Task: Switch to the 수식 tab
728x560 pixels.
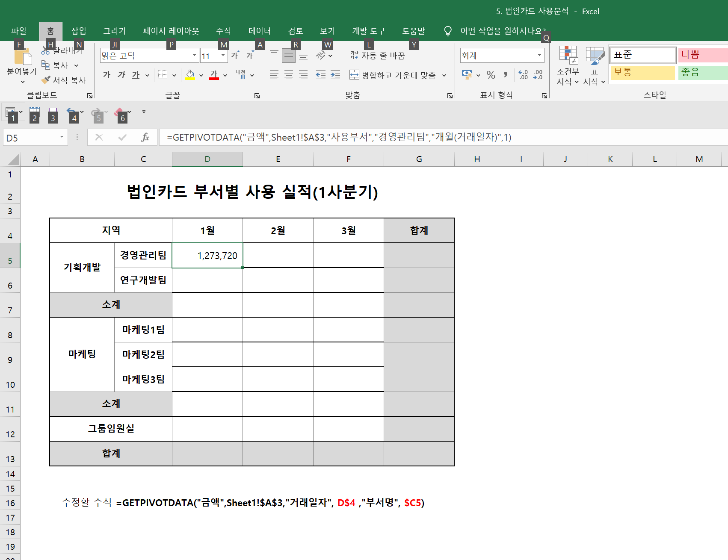Action: [223, 31]
